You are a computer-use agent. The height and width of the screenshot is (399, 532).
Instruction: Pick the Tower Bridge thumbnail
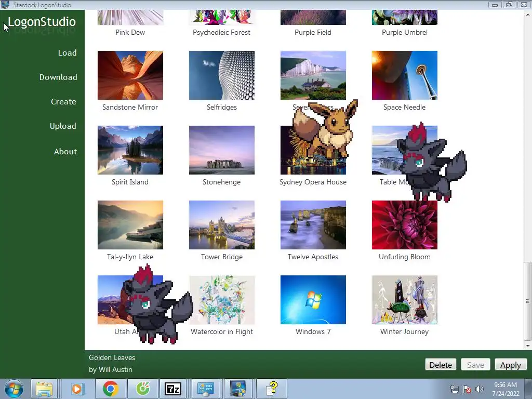point(221,225)
